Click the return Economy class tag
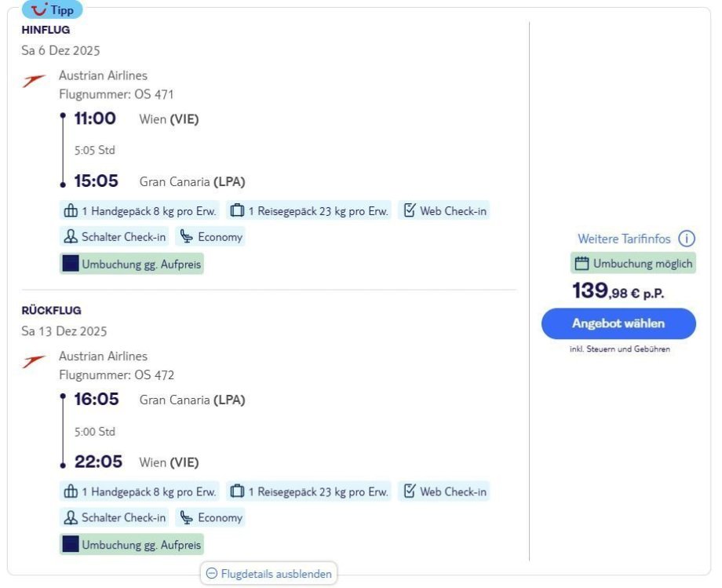The width and height of the screenshot is (722, 588). coord(210,517)
